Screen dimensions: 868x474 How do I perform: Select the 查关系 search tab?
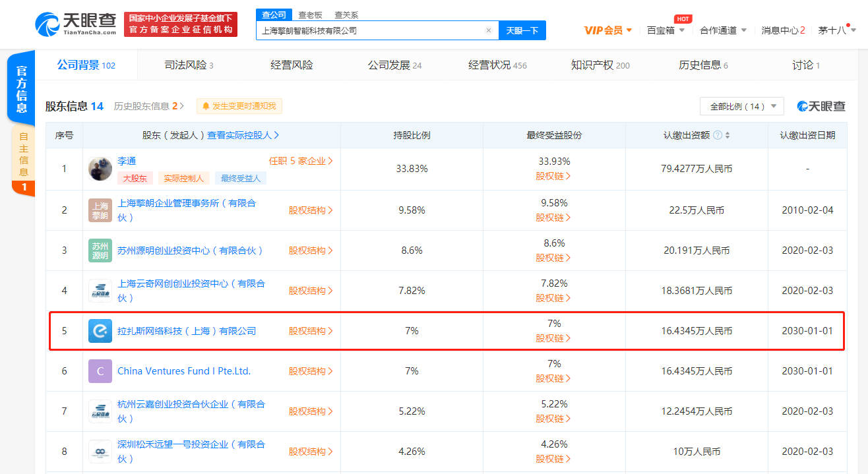tap(346, 15)
